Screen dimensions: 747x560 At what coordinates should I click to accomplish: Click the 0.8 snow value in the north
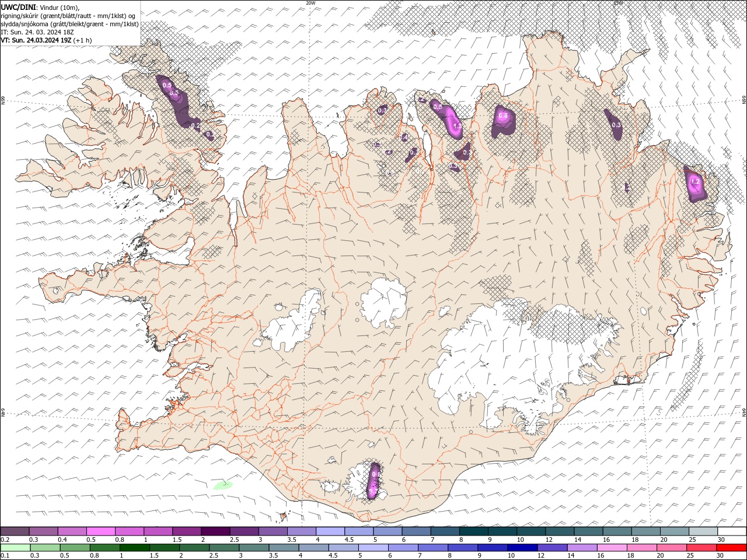click(504, 116)
